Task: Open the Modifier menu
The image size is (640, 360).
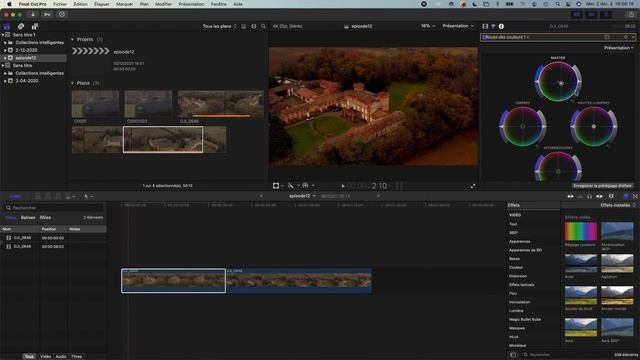Action: tap(163, 4)
